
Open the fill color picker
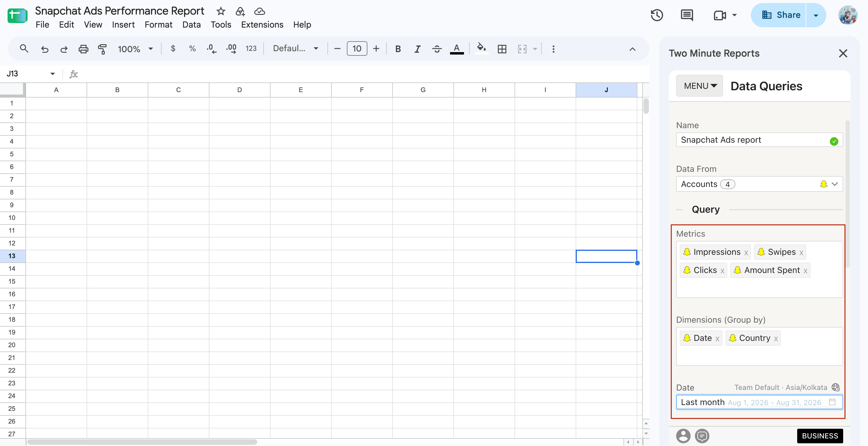click(x=482, y=48)
